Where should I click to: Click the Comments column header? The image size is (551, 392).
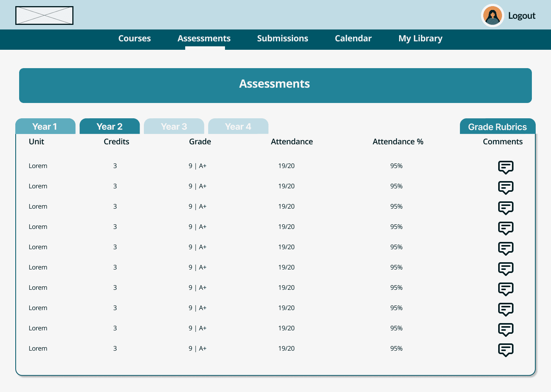[x=502, y=142]
